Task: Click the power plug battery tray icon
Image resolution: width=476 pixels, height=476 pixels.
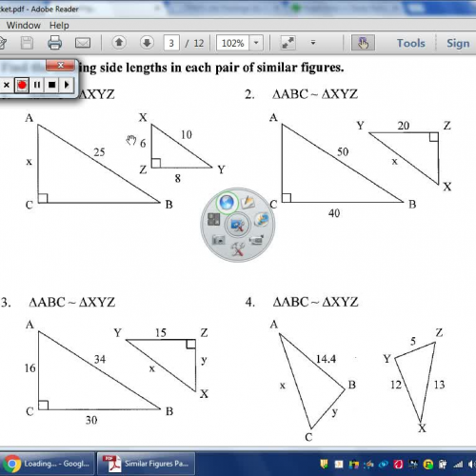Action: (x=443, y=465)
